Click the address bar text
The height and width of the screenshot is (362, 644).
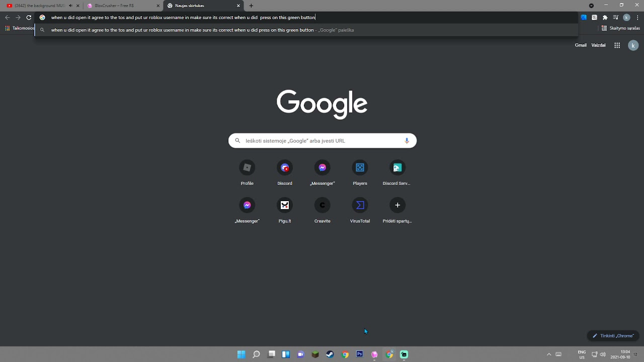pyautogui.click(x=183, y=17)
